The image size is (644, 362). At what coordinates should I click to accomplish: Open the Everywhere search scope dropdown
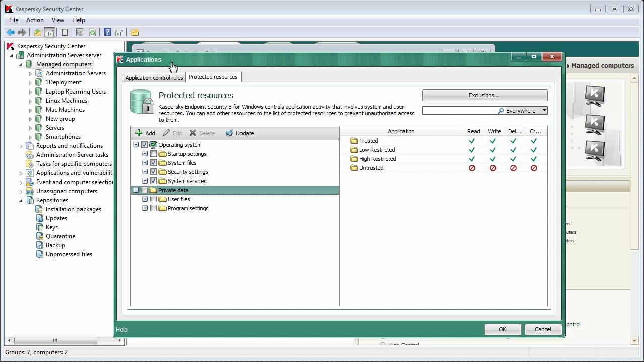click(x=544, y=111)
